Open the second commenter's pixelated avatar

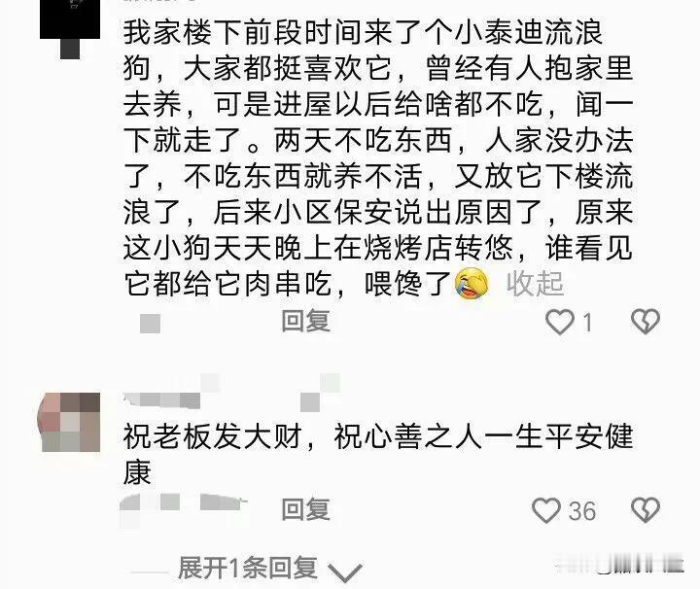[x=70, y=422]
